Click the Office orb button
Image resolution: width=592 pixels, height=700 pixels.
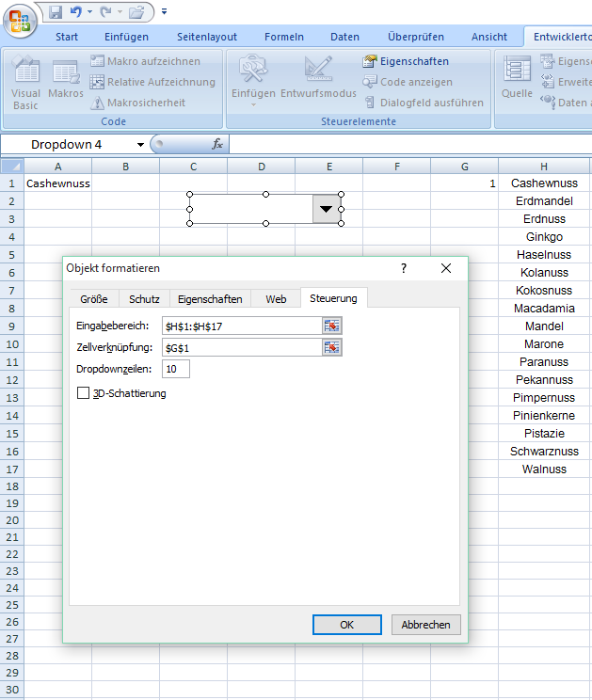click(20, 17)
